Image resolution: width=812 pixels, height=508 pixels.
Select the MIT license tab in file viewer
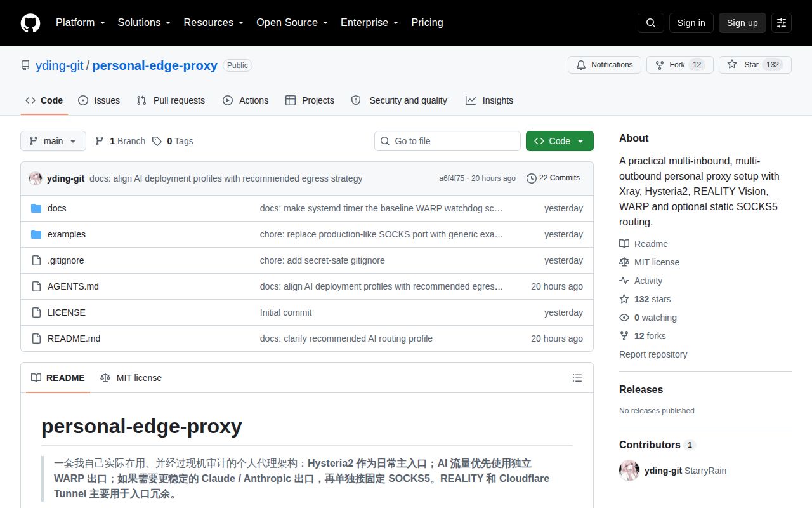click(x=131, y=378)
